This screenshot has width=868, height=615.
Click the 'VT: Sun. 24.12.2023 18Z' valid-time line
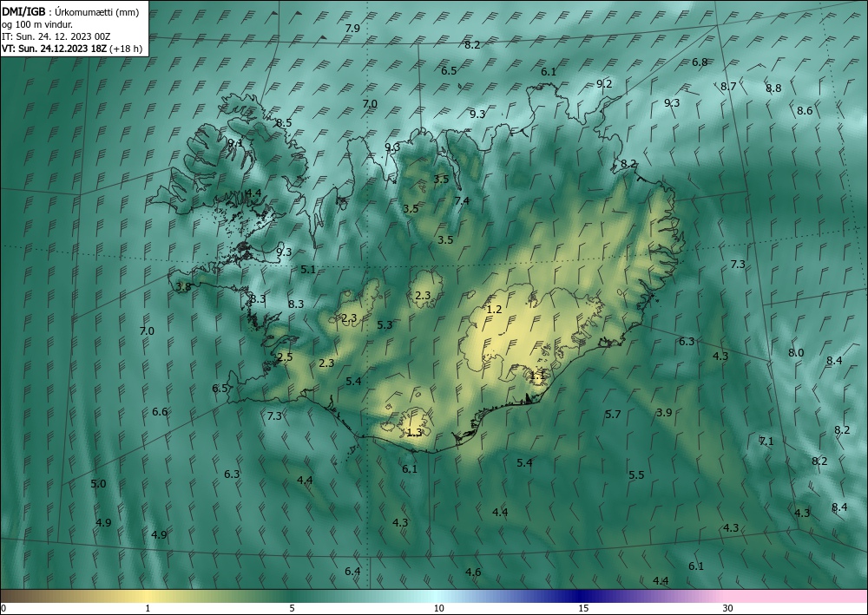[x=56, y=49]
